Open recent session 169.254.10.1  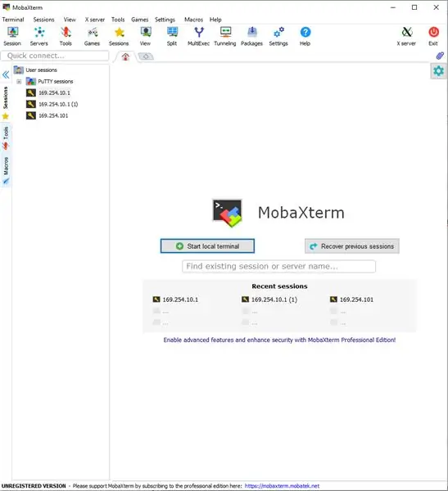click(x=175, y=300)
